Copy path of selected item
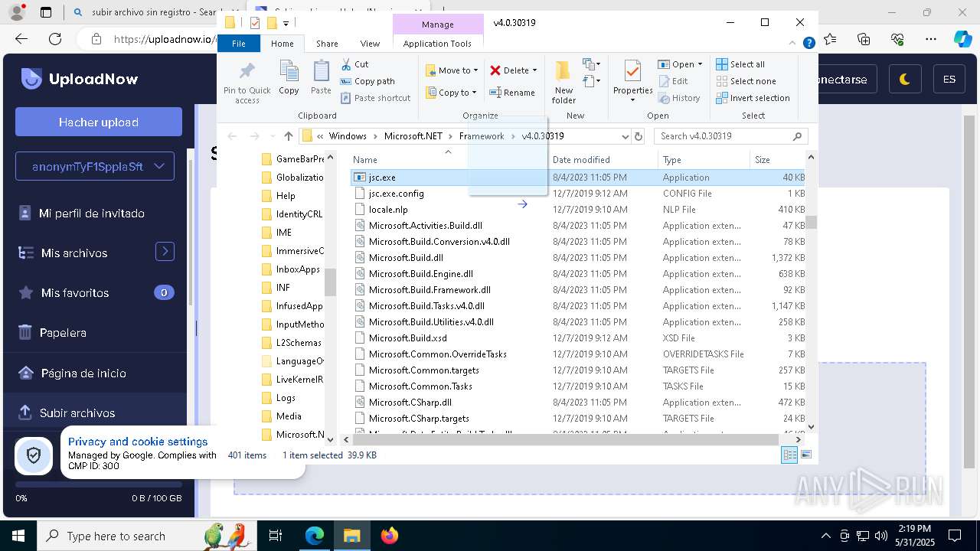This screenshot has width=980, height=551. pos(367,81)
